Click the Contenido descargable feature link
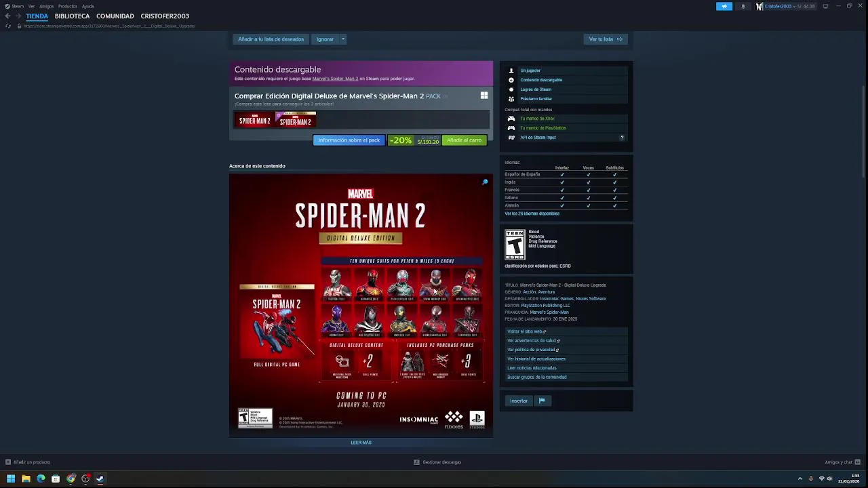 [x=541, y=80]
